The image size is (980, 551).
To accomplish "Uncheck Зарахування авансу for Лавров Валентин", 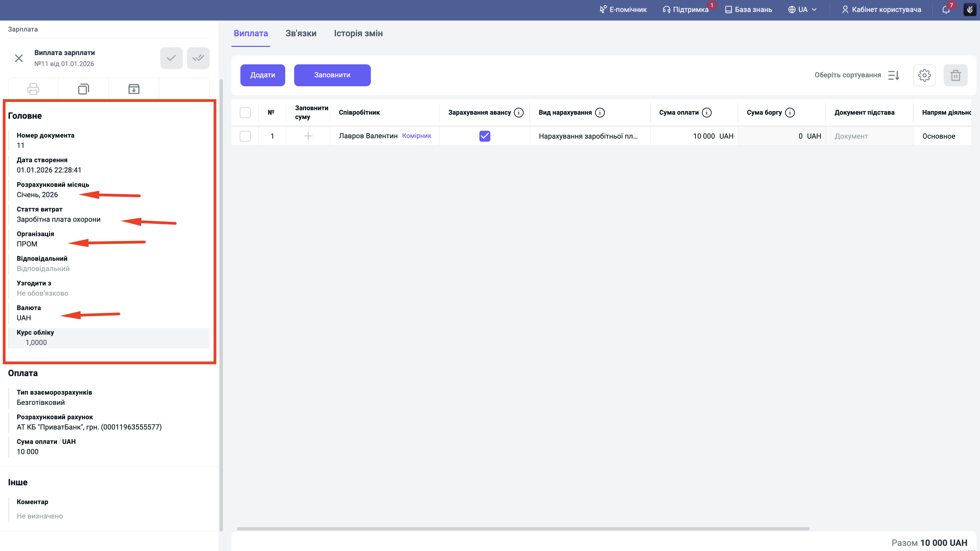I will click(485, 136).
